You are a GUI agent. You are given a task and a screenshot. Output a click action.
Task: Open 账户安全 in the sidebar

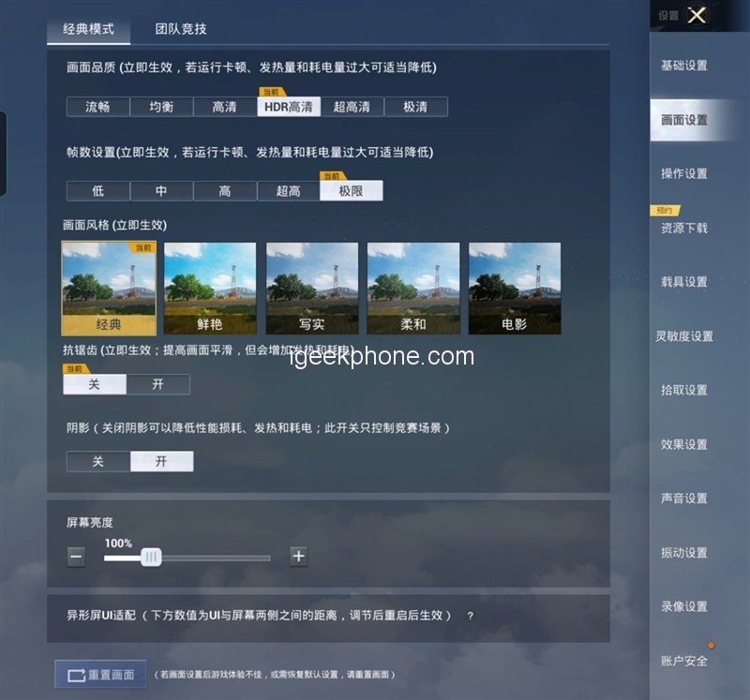point(684,661)
